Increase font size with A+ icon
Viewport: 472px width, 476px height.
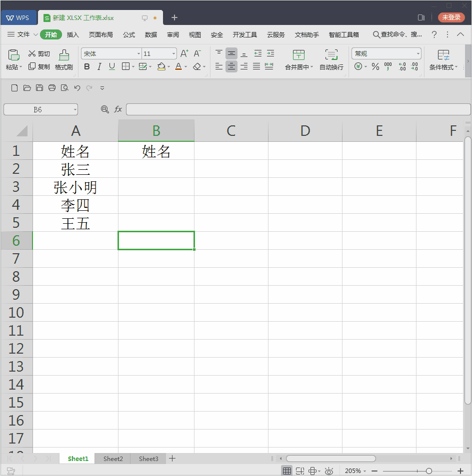184,53
